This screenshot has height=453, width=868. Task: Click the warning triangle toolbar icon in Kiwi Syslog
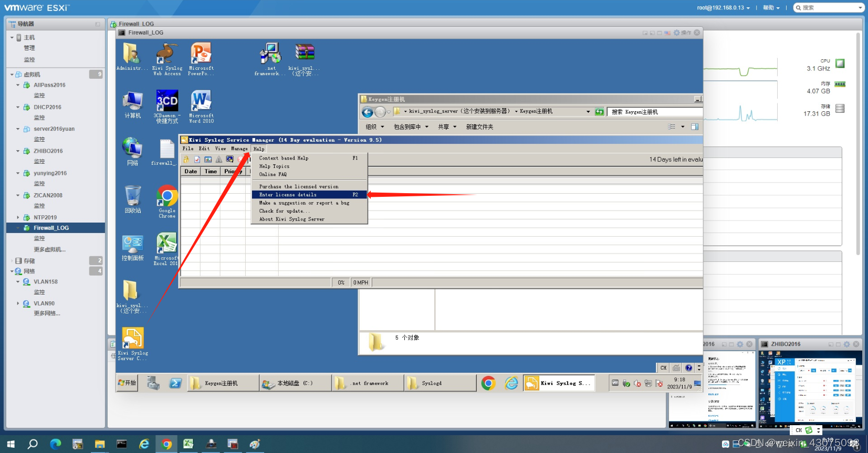tap(219, 160)
